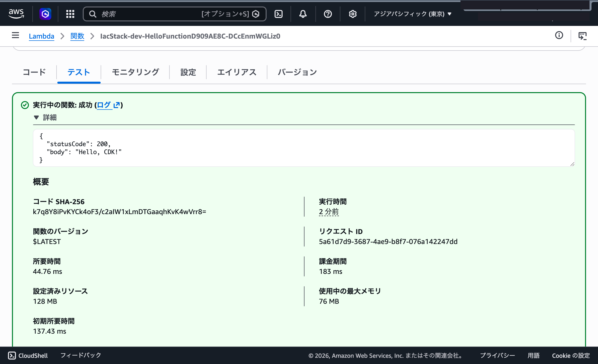Grab the response box resize handle

[572, 164]
